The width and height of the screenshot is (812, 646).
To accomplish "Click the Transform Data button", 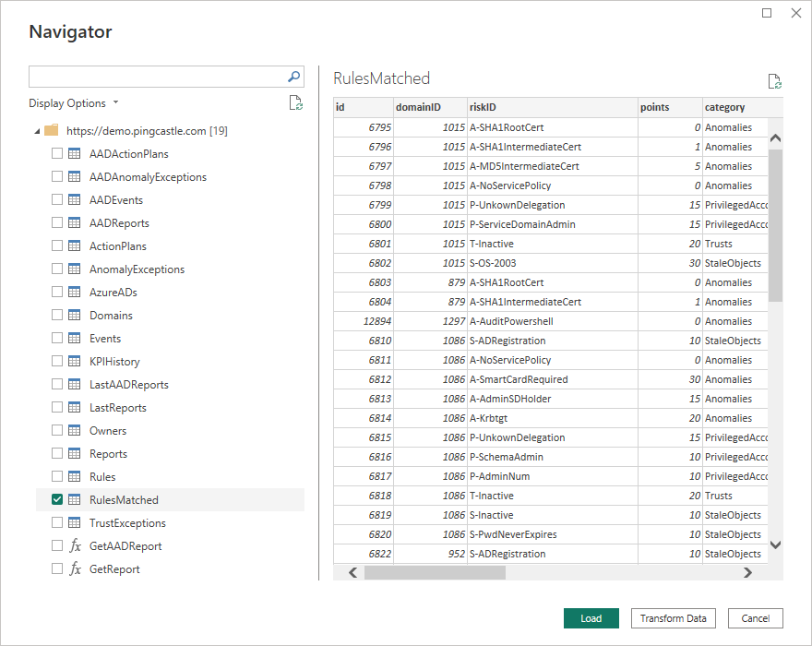I will 674,618.
